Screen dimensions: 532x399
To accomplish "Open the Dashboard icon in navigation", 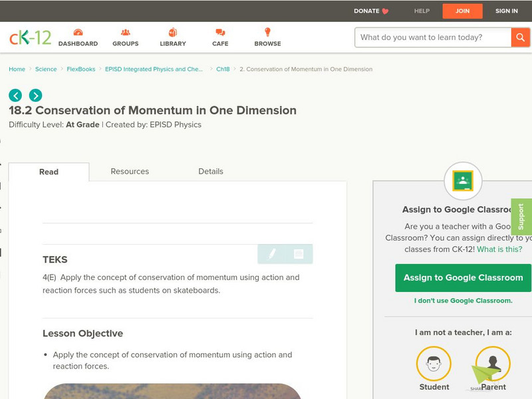I will pyautogui.click(x=78, y=33).
